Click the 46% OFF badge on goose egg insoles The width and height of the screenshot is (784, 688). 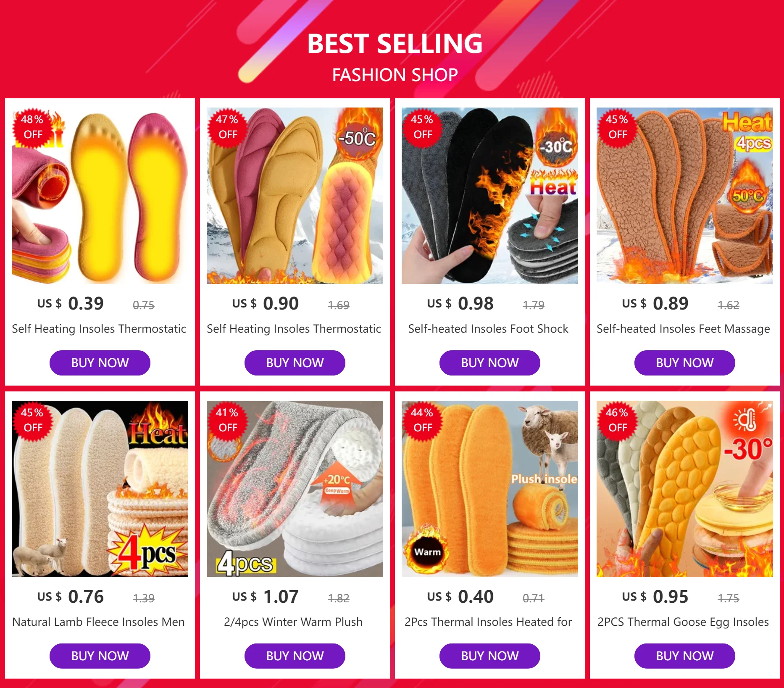tap(617, 420)
